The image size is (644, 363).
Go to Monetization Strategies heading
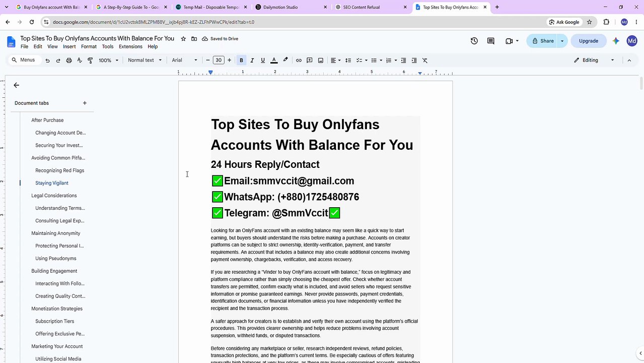tap(57, 309)
